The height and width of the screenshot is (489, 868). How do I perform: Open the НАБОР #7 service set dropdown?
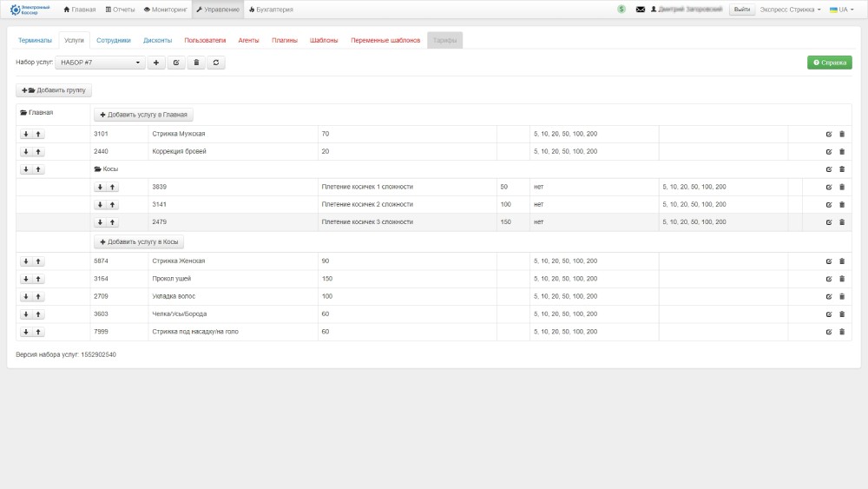coord(101,63)
